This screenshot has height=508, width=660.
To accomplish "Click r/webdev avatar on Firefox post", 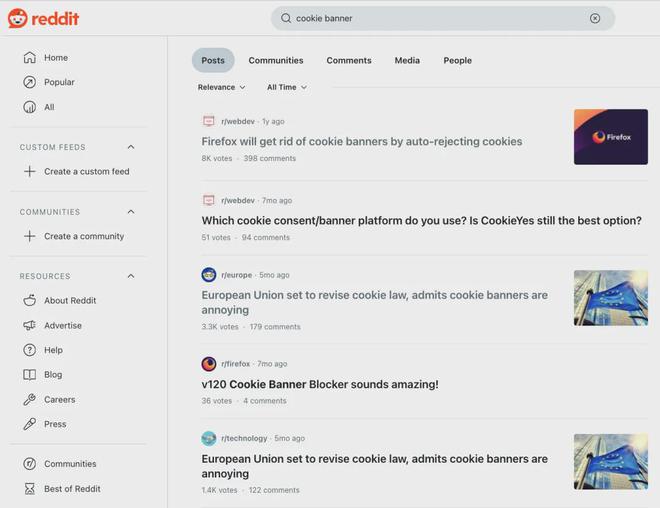I will (x=209, y=121).
